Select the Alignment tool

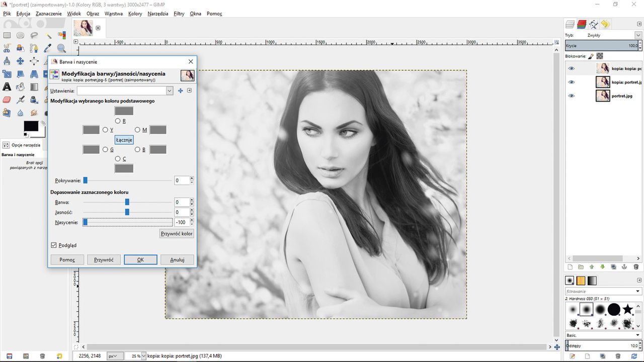(34, 61)
